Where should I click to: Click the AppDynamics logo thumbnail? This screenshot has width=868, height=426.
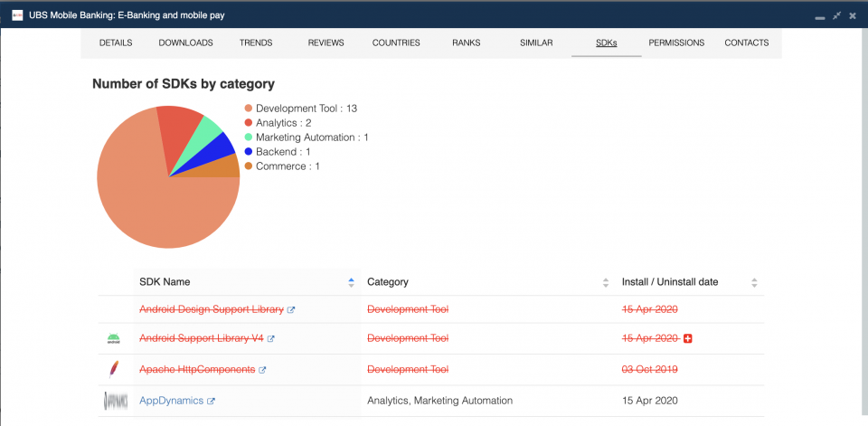click(116, 401)
